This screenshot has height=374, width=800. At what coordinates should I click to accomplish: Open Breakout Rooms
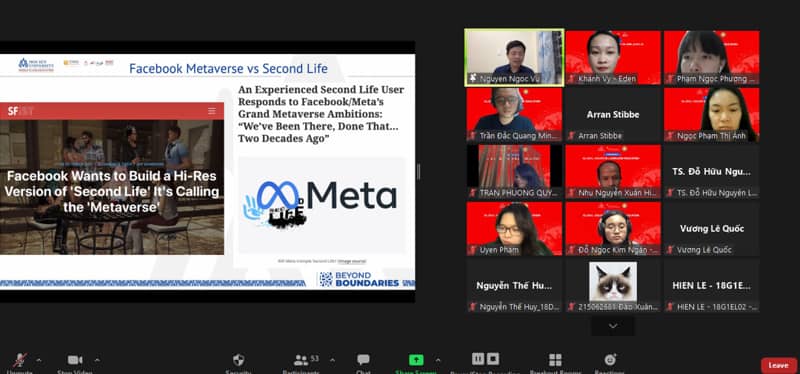pyautogui.click(x=555, y=361)
